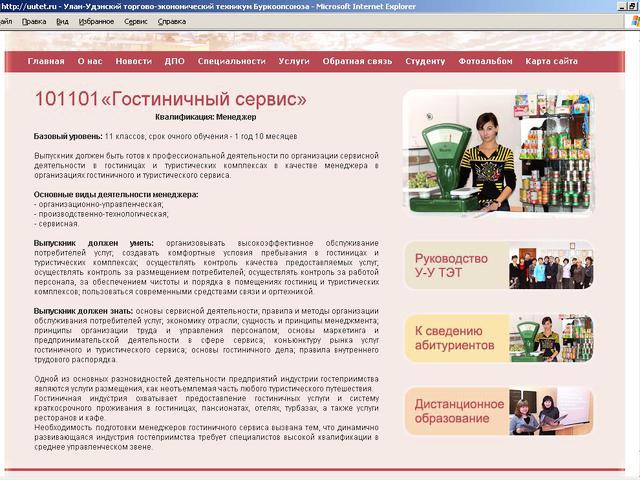
Task: Click the line - сервисная.
Action: click(57, 224)
